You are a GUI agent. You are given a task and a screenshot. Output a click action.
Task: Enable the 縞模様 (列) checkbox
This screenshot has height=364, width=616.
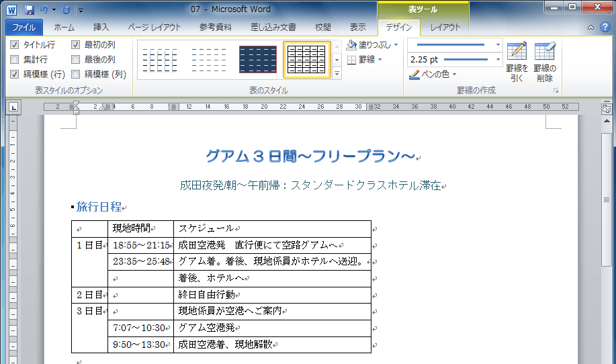(x=76, y=75)
